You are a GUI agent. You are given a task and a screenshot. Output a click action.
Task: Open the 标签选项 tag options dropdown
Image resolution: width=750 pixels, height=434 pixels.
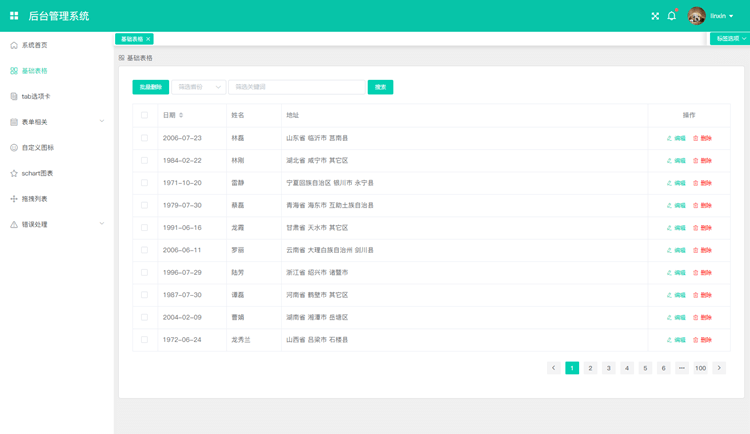point(730,39)
